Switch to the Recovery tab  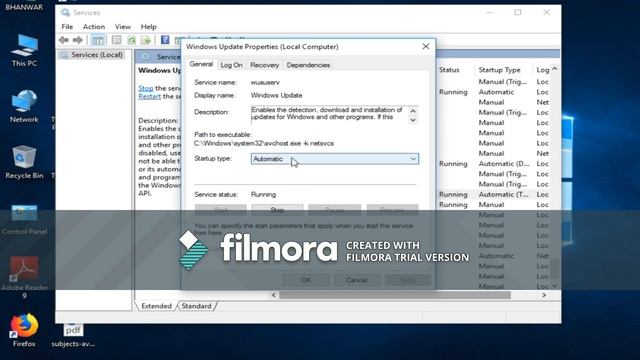[264, 65]
